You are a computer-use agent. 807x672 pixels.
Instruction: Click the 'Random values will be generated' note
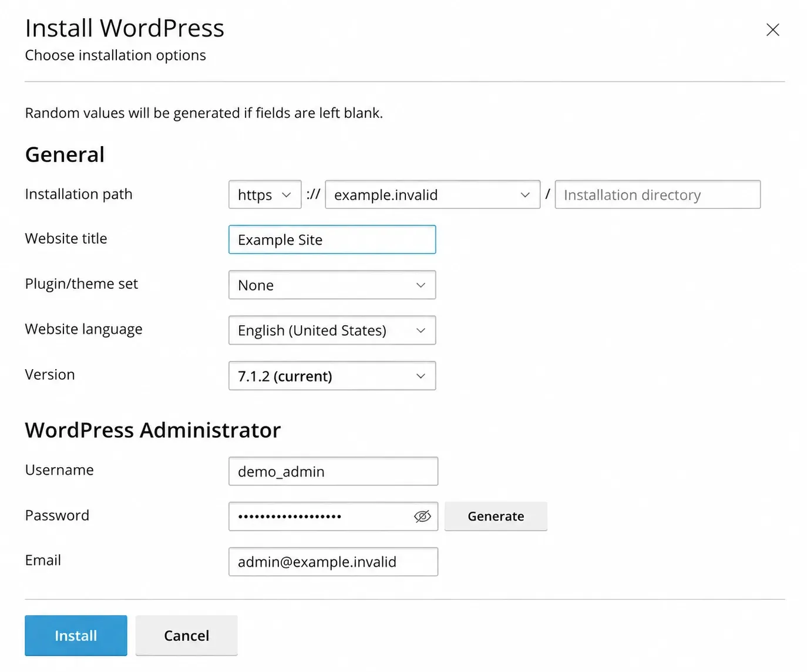[204, 113]
